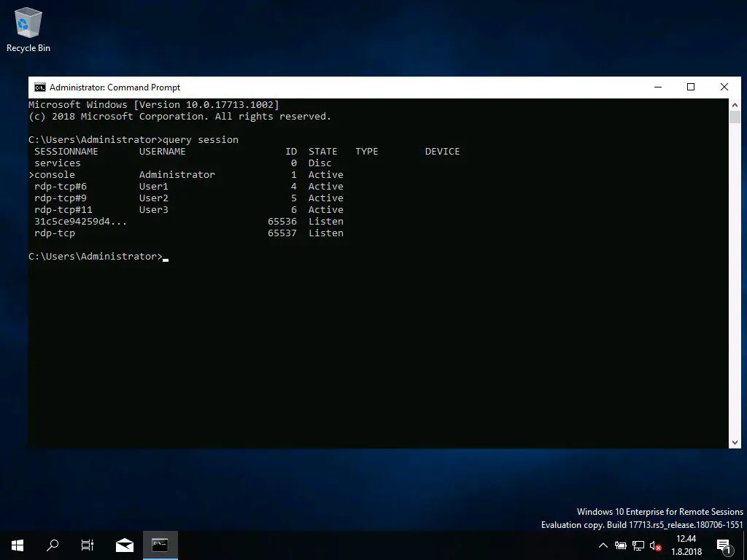Click the 'query session' command text
Viewport: 747px width, 560px height.
pos(201,139)
